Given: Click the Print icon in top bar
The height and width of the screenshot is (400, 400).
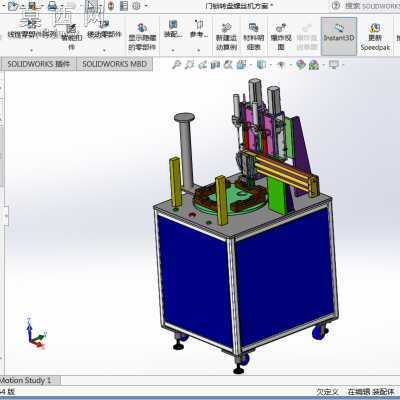Looking at the screenshot, I should click(52, 6).
